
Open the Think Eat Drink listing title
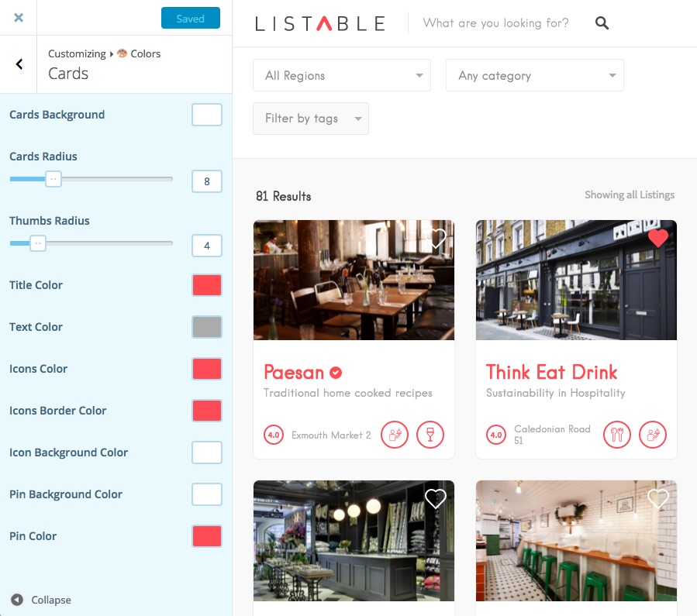(x=551, y=372)
